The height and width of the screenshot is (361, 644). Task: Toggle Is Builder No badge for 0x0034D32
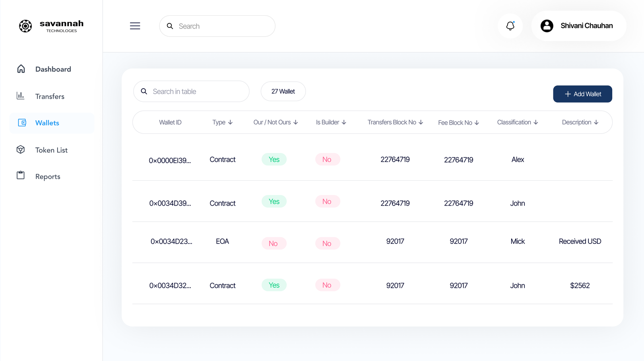click(x=327, y=285)
